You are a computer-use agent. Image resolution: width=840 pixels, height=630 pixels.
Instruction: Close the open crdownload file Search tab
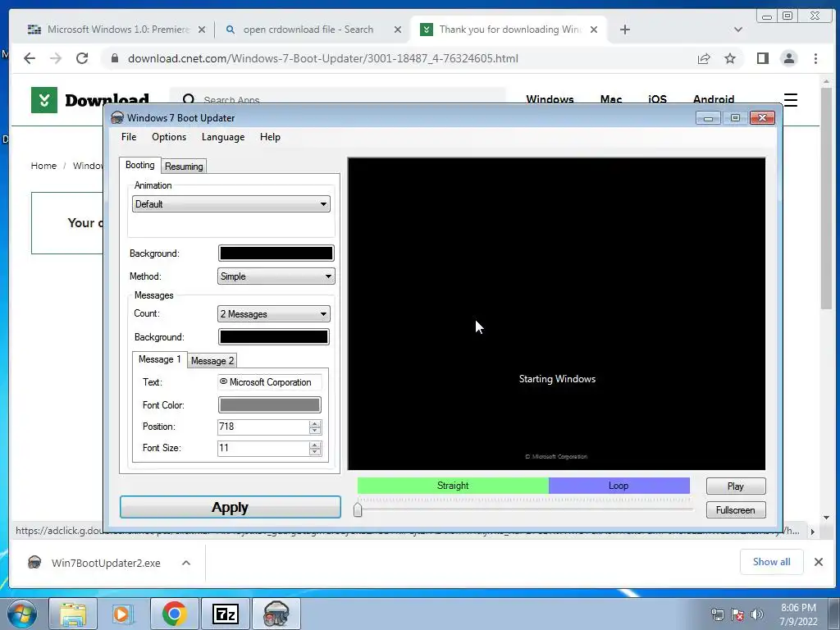point(398,30)
